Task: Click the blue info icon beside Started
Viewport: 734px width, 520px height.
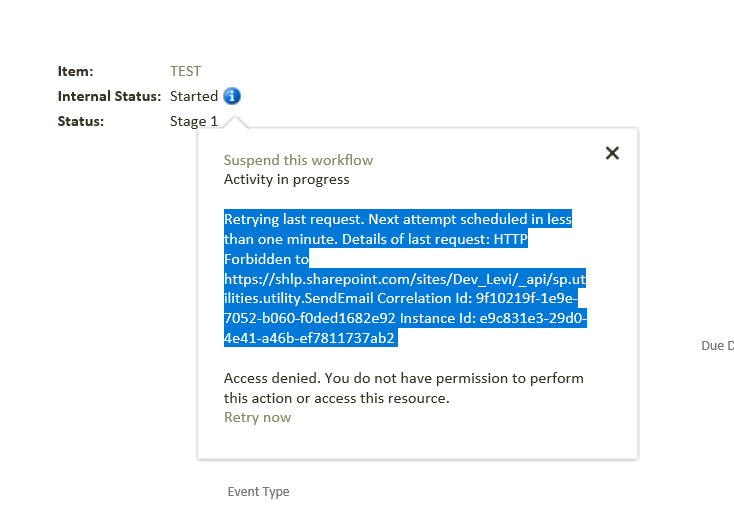Action: coord(232,96)
